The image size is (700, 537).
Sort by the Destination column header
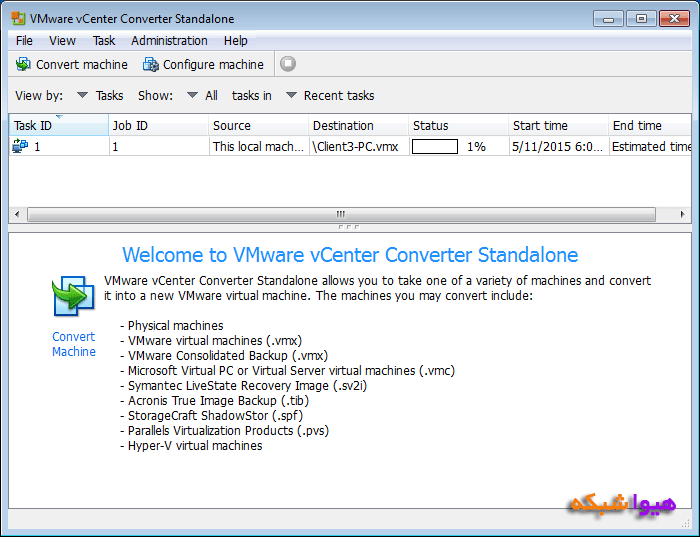point(358,125)
